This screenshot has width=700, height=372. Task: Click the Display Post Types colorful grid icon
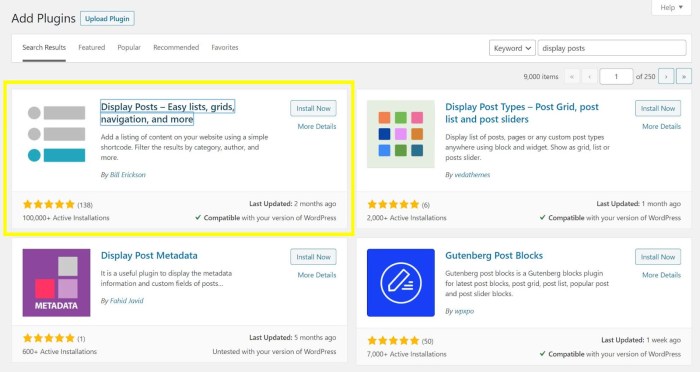click(x=400, y=134)
